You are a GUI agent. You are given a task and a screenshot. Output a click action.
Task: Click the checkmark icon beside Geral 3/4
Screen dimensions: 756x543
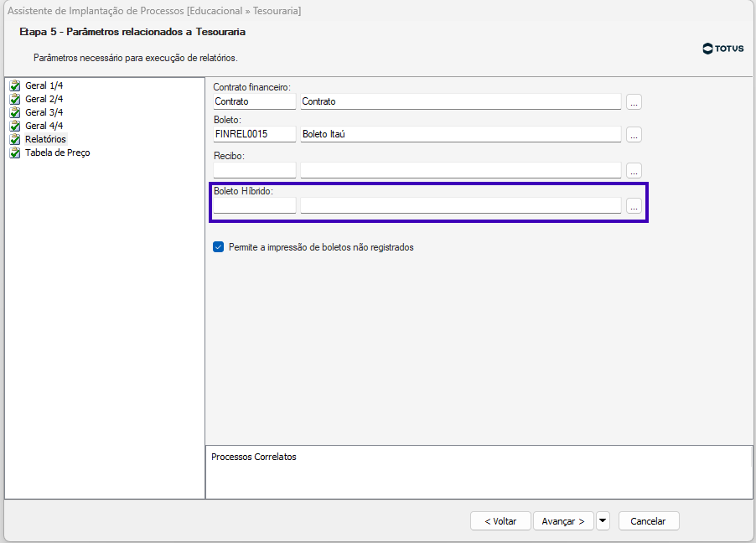click(14, 112)
